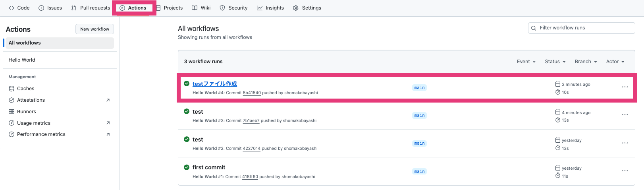
Task: Click the Pull requests branch icon
Action: [74, 8]
